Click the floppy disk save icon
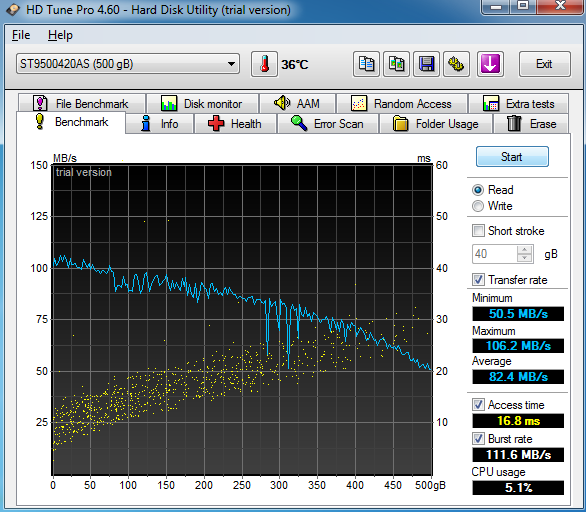Image resolution: width=586 pixels, height=512 pixels. tap(426, 64)
